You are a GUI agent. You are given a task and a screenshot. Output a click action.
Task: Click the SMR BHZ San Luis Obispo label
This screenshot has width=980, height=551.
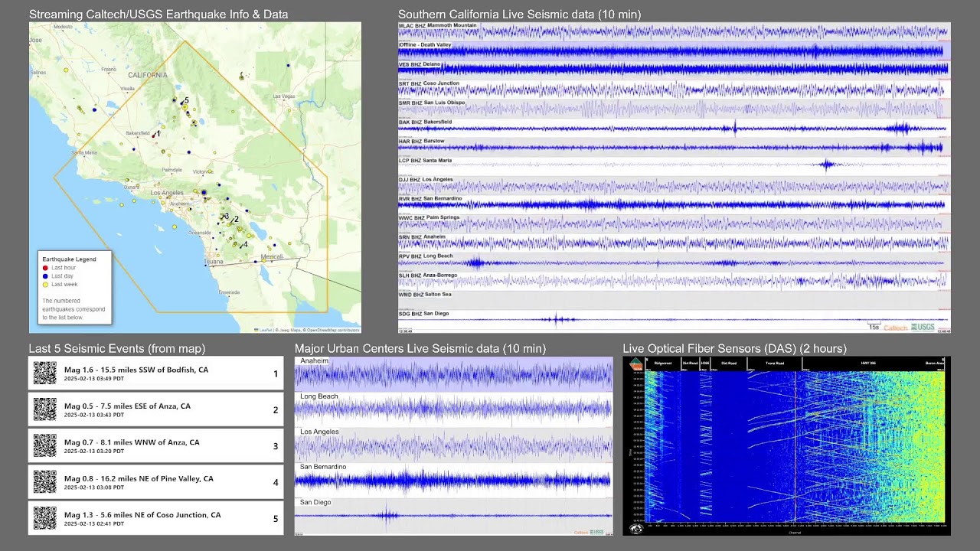click(432, 103)
